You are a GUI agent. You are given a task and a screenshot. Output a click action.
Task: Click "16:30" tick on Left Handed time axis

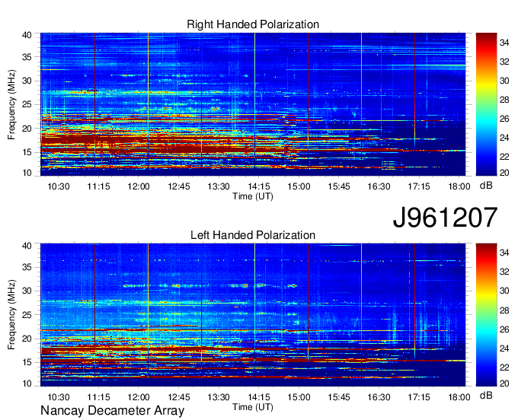click(x=379, y=397)
